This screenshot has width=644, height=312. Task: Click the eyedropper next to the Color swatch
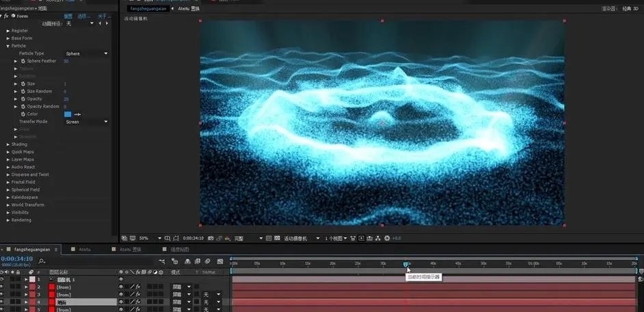tap(77, 114)
